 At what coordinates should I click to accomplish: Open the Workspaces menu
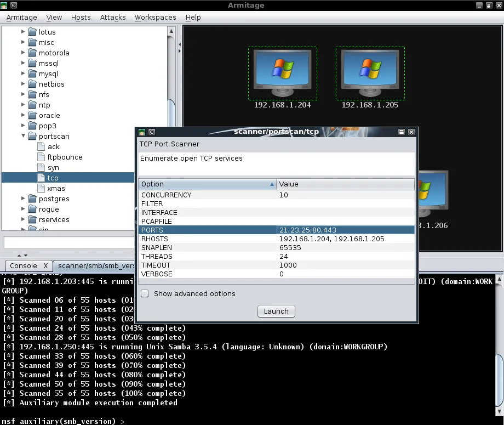155,18
